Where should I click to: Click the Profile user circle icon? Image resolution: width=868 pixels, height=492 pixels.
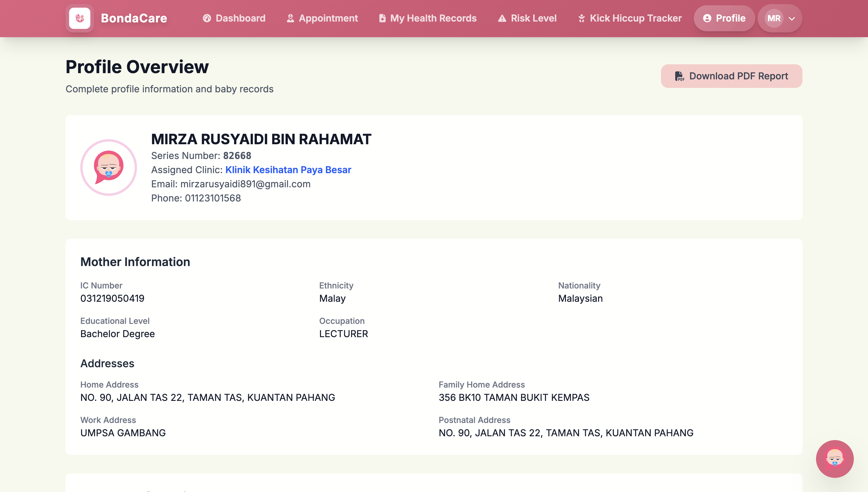(707, 18)
